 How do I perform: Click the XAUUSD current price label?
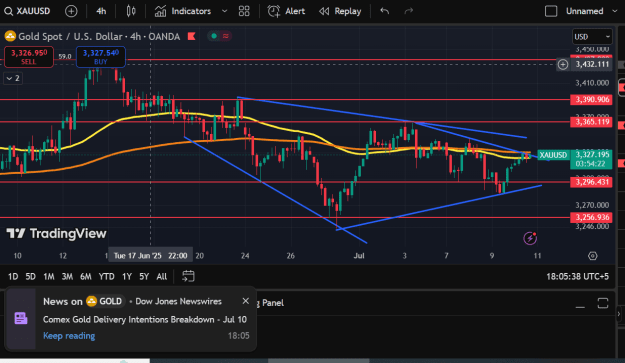(553, 155)
